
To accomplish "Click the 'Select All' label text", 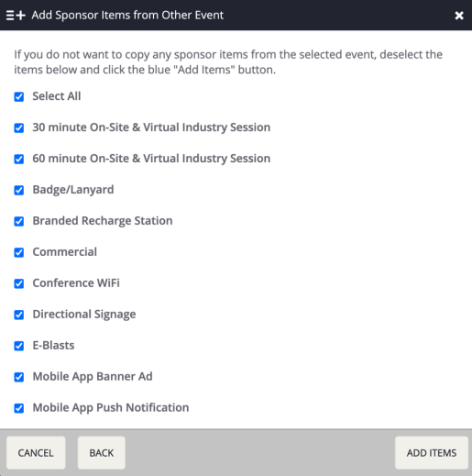I will coord(57,96).
